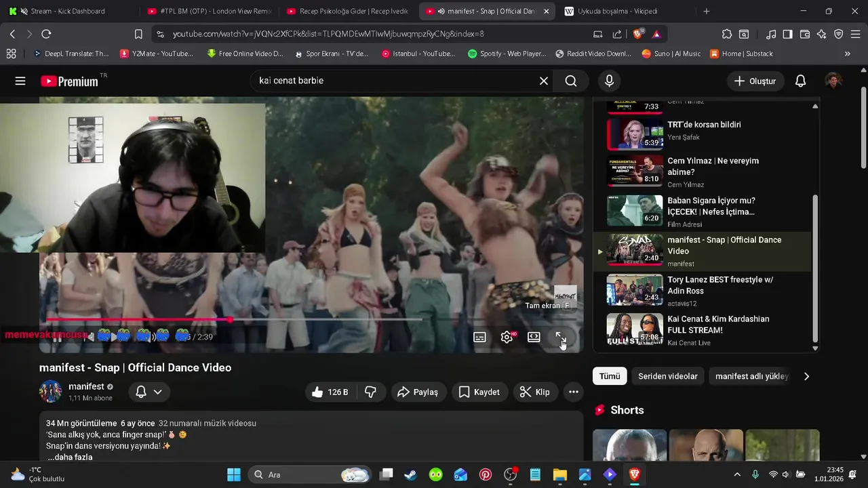Save the video with Kaydet
The height and width of the screenshot is (488, 868).
pos(479,392)
